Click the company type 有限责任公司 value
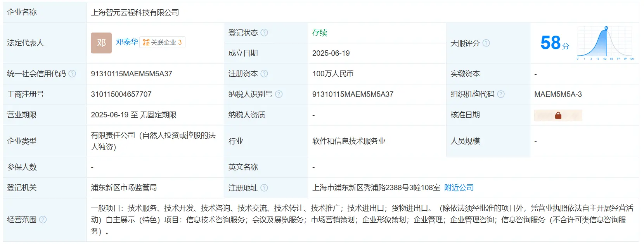 point(153,141)
